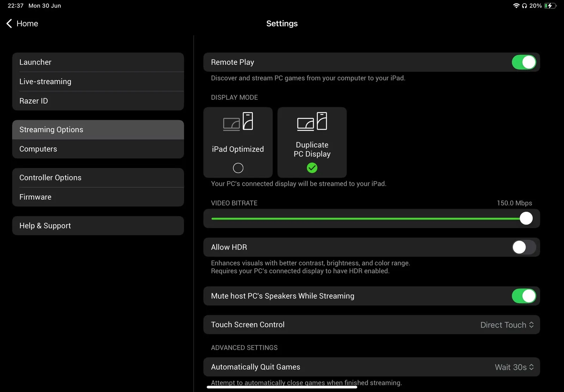Screen dimensions: 564x392
Task: Click the Video Bitrate slider handle
Action: 526,219
